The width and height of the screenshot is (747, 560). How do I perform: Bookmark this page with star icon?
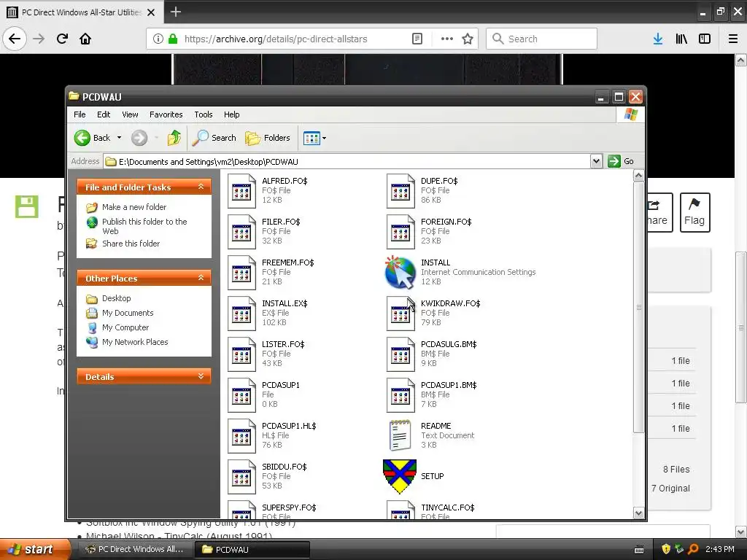point(468,39)
